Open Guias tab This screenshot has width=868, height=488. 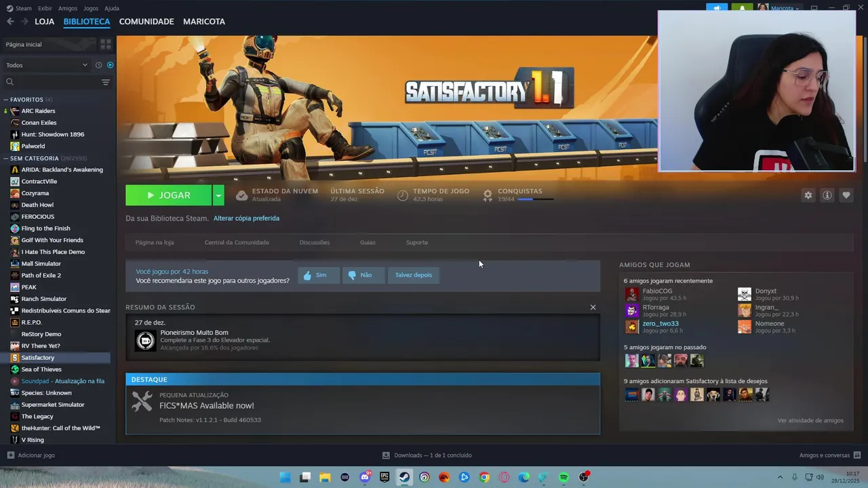pyautogui.click(x=368, y=243)
